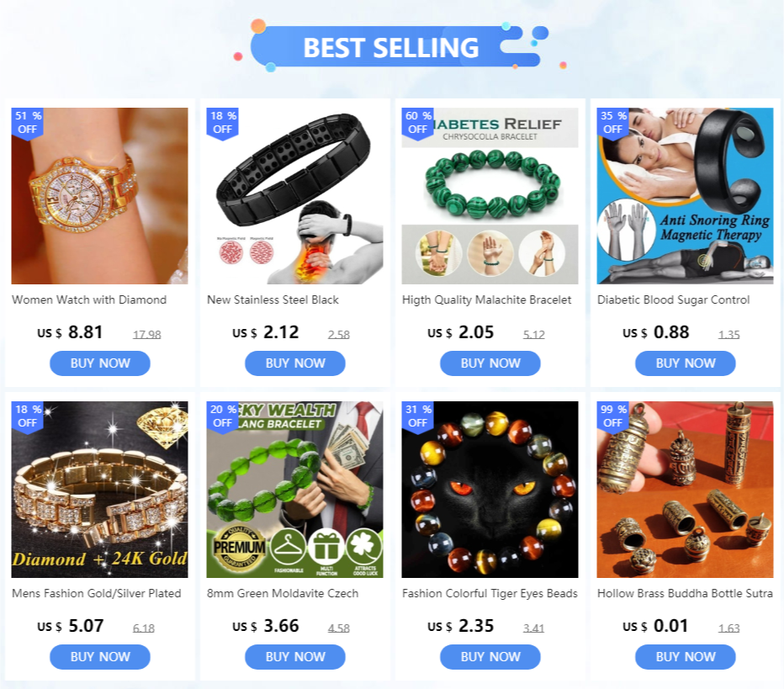
Task: Buy the watch priced US $8.81
Action: point(100,363)
